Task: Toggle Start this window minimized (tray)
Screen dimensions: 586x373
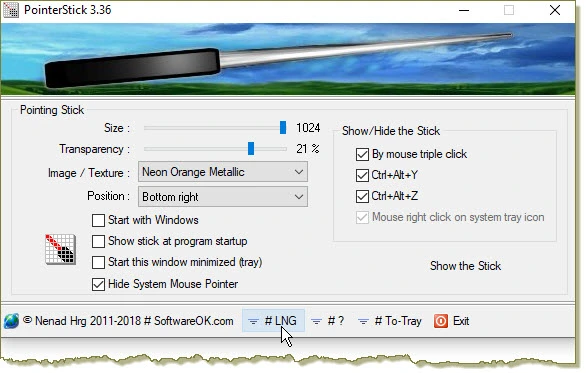Action: pos(98,262)
